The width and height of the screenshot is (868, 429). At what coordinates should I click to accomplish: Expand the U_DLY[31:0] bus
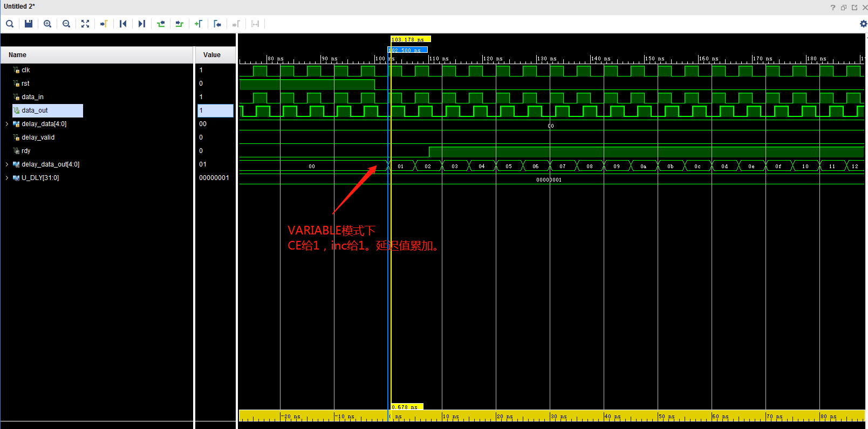6,178
